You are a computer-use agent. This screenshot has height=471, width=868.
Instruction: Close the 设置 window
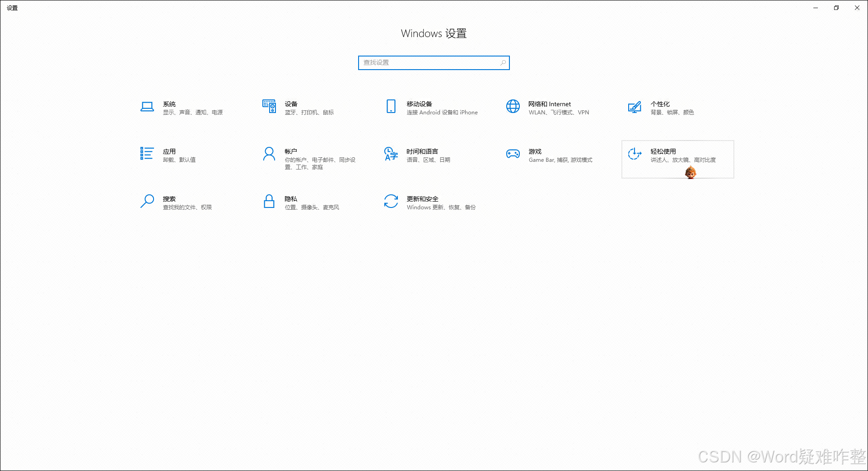click(857, 8)
